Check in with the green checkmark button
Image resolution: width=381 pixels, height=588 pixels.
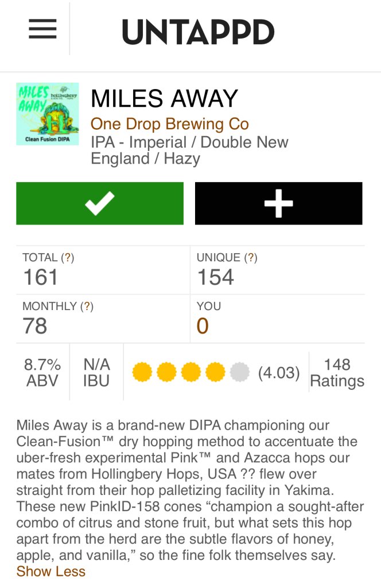tap(100, 203)
